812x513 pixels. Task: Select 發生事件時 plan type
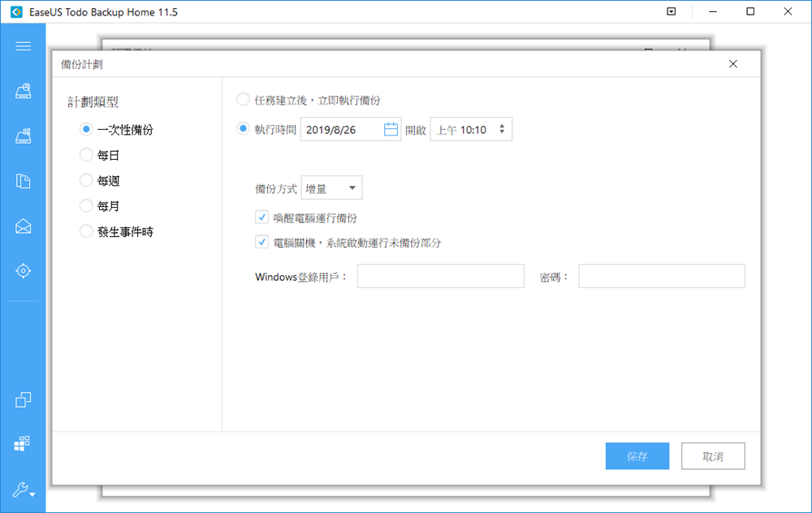[x=86, y=231]
